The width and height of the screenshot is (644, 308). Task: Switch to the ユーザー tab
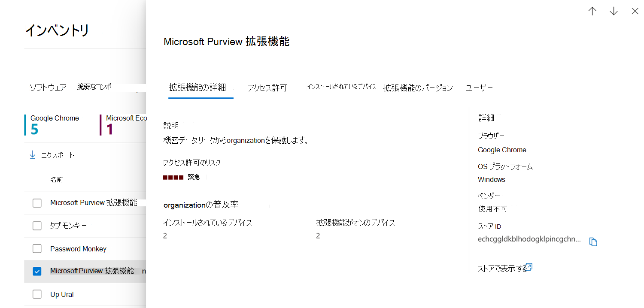[479, 88]
